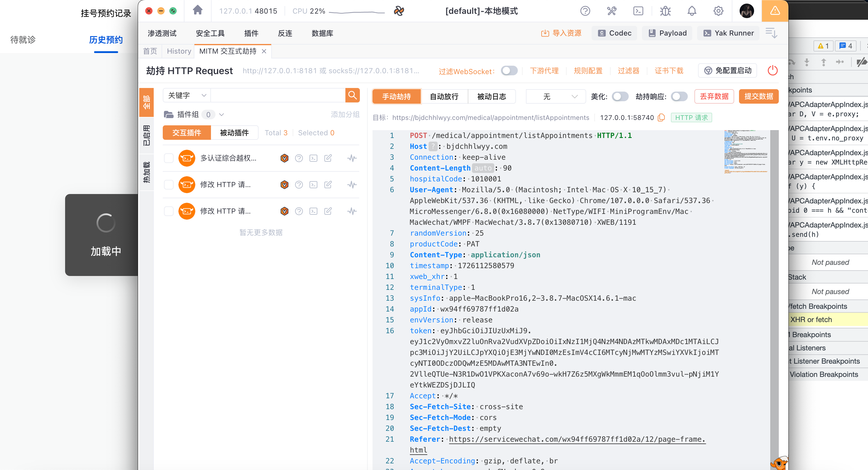Open the help question-mark icon in title bar

click(x=585, y=11)
